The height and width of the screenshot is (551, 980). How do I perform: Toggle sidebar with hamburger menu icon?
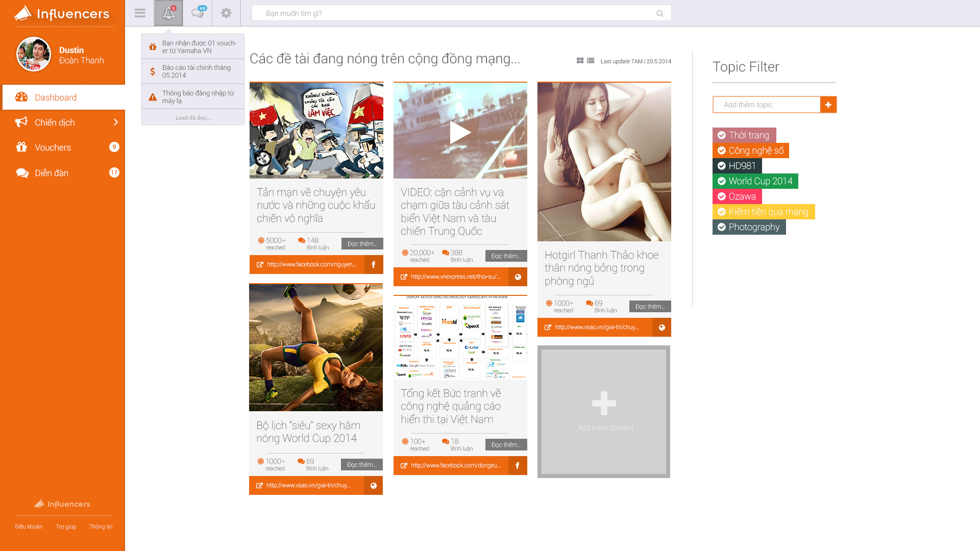tap(140, 13)
